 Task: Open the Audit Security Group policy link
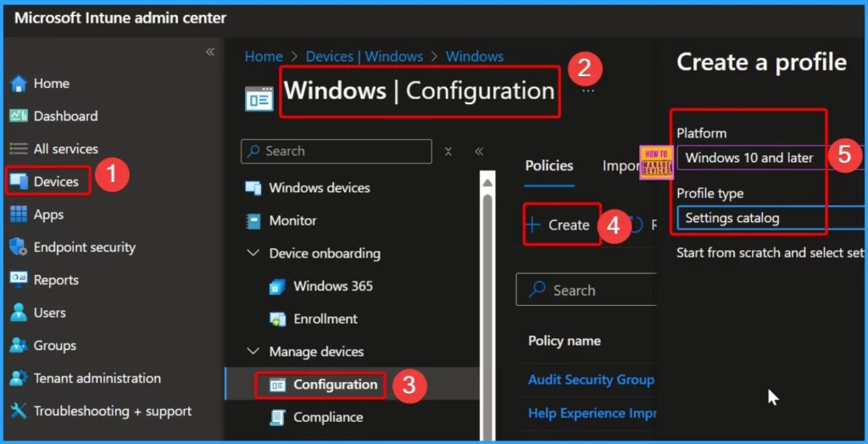pos(591,380)
